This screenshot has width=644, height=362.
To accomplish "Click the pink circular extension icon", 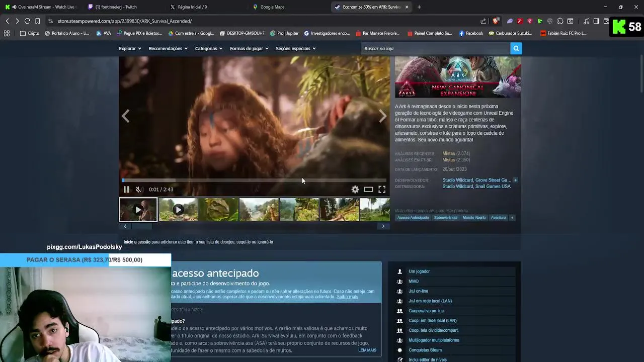I will point(530,21).
